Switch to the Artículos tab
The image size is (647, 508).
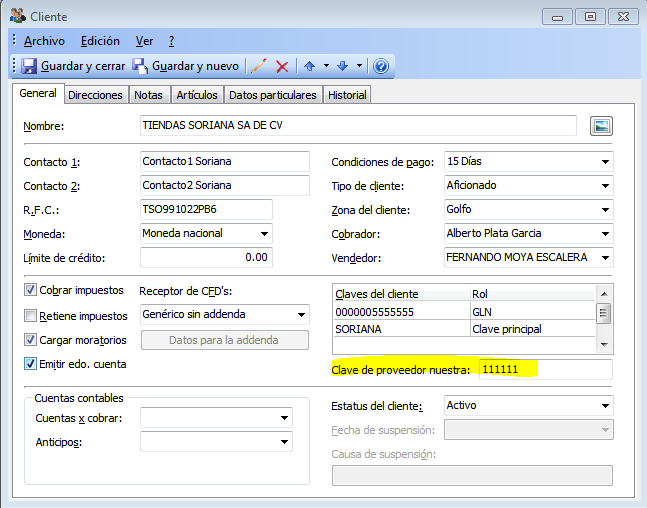(x=197, y=95)
